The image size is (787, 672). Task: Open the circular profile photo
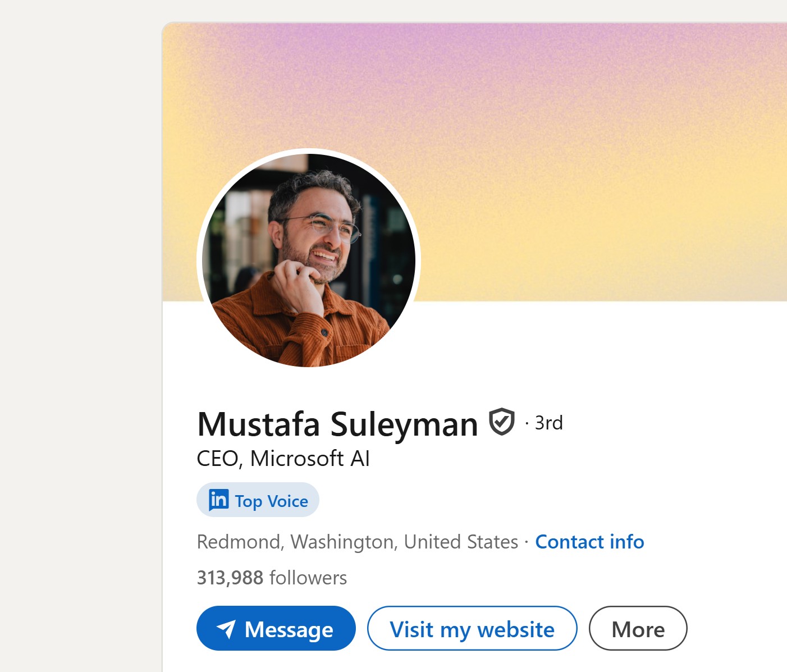[309, 260]
